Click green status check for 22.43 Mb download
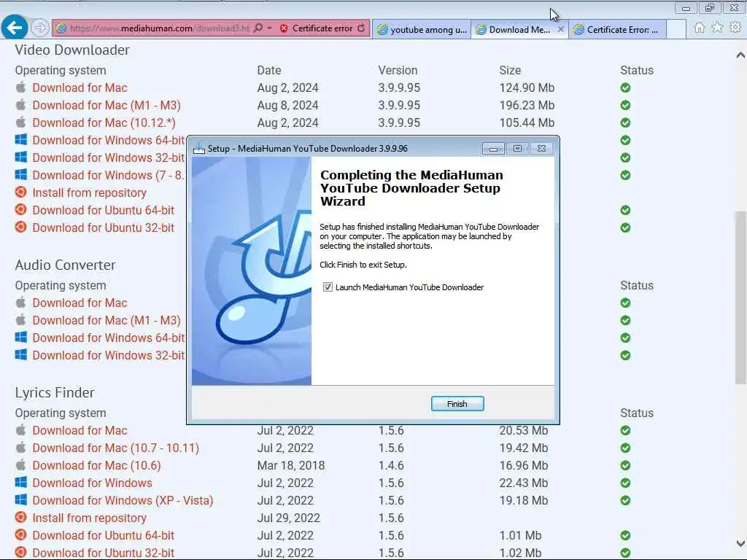 (625, 483)
